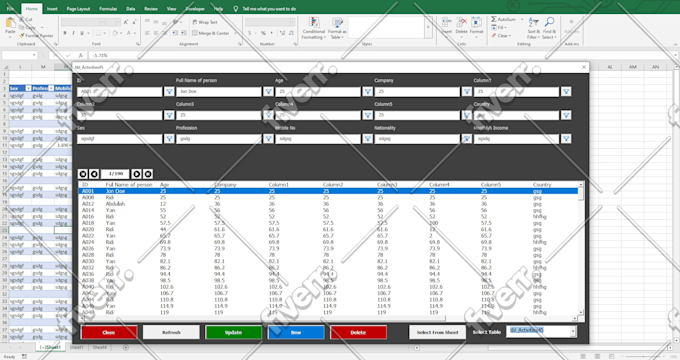Switch to the Developer ribbon tab

[195, 9]
